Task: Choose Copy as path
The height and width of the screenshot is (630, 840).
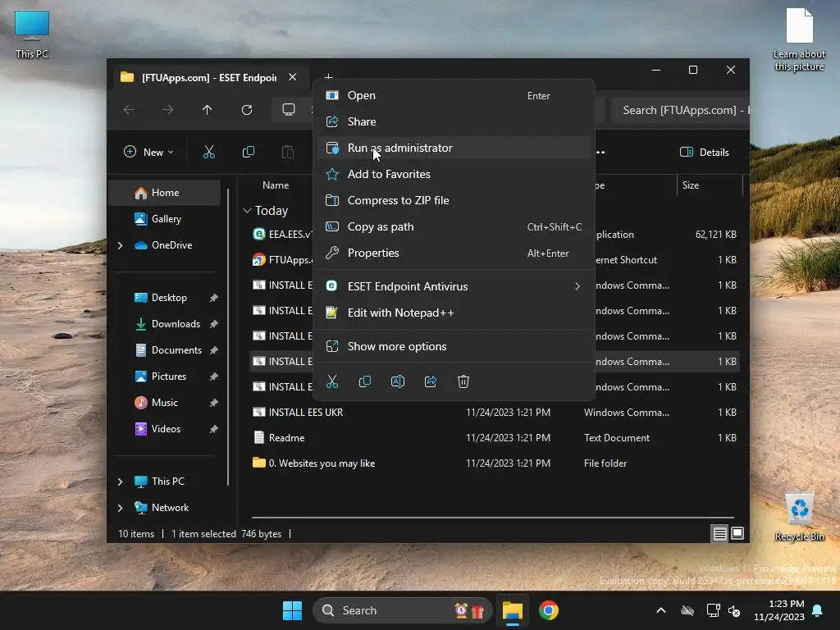Action: (454, 226)
